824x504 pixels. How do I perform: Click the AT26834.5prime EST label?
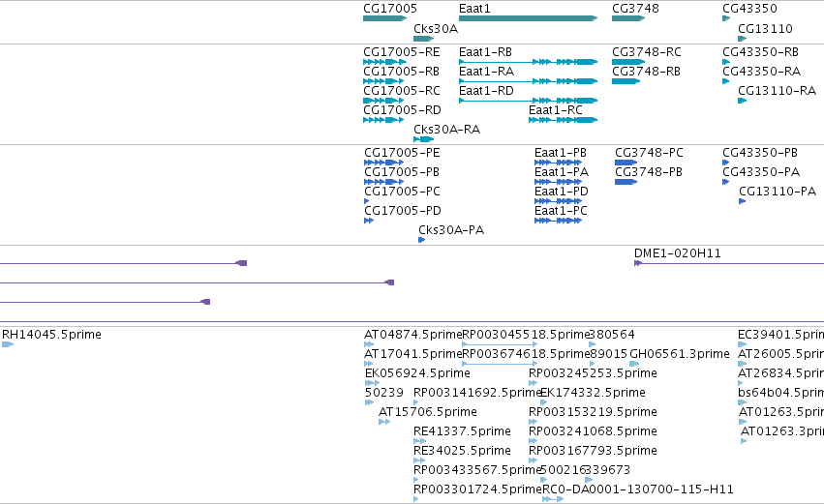tap(780, 373)
